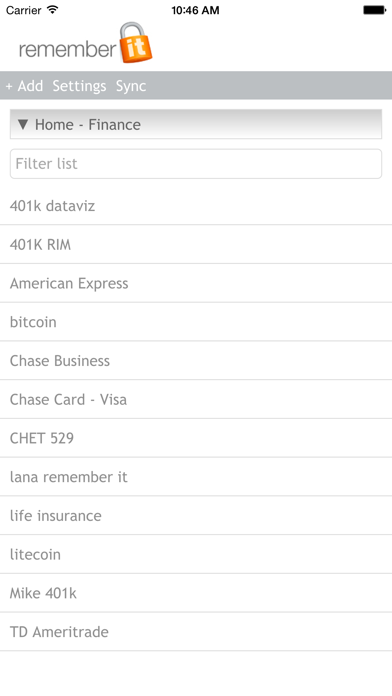Open Settings from the toolbar
The height and width of the screenshot is (696, 392).
click(79, 86)
